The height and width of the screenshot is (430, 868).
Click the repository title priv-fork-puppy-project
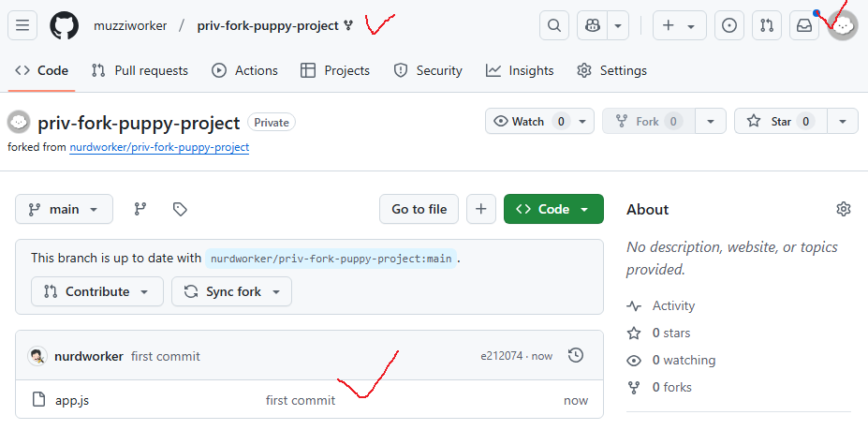pos(139,123)
